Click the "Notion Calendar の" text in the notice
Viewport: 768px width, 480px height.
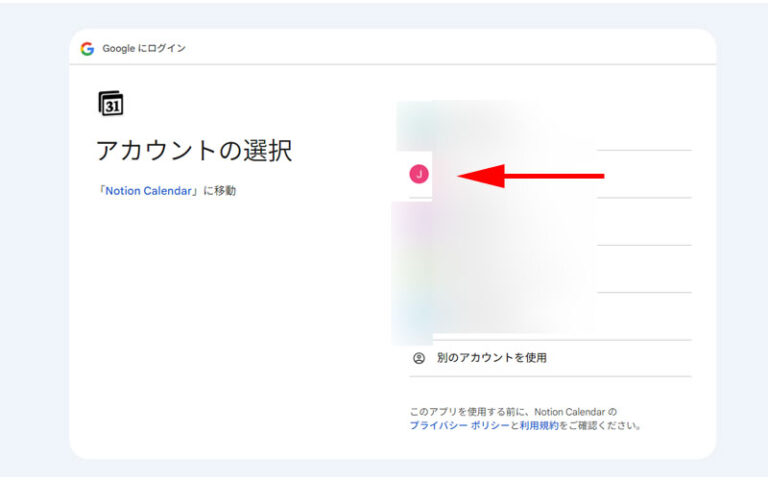coord(574,411)
